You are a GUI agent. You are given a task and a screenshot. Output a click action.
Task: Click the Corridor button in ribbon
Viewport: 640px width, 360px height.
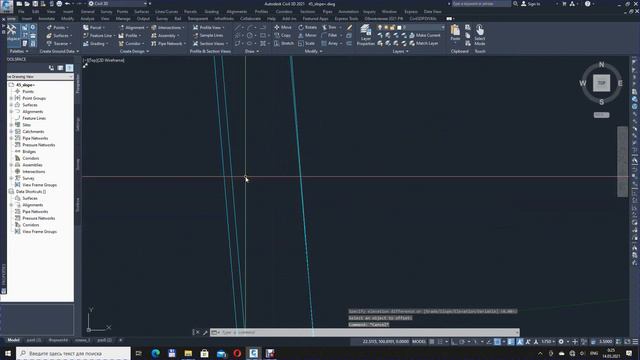[x=130, y=43]
